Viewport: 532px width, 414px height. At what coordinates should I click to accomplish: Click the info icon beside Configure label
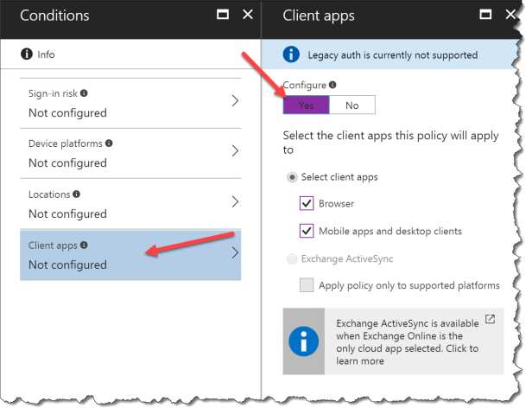332,85
